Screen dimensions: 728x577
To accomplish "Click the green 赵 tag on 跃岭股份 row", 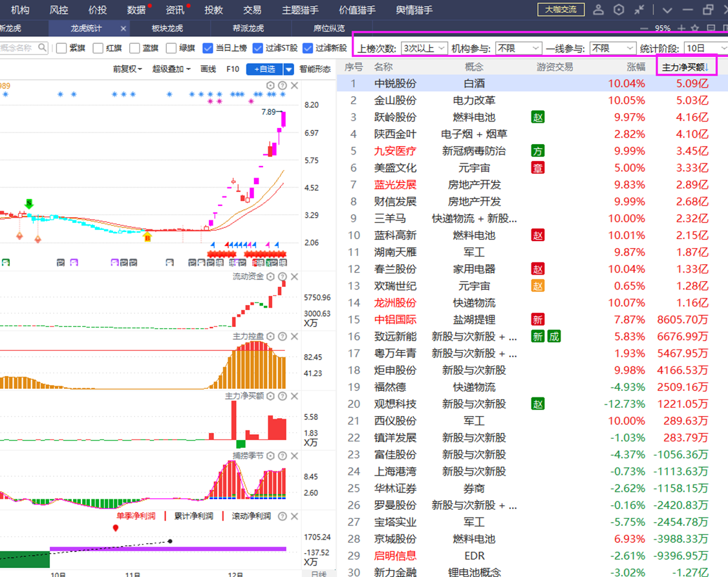I will pyautogui.click(x=538, y=117).
